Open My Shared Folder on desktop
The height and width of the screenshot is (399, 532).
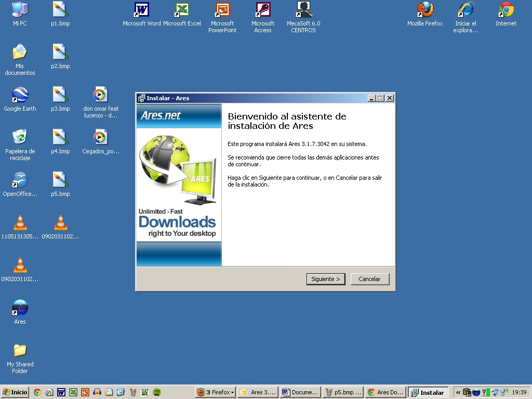pyautogui.click(x=20, y=358)
